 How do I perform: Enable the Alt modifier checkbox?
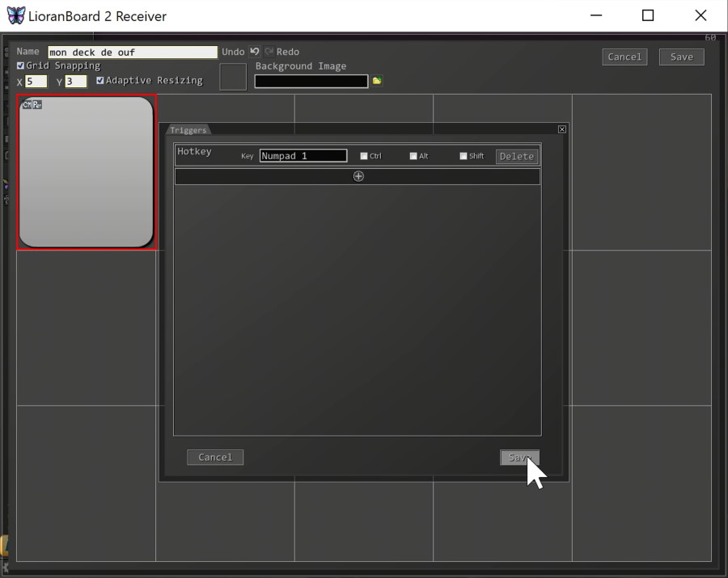[413, 156]
